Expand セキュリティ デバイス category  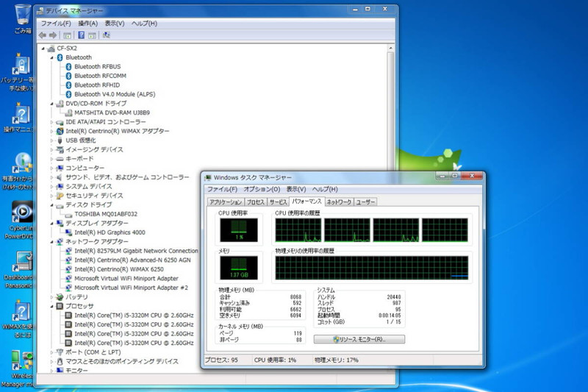51,196
